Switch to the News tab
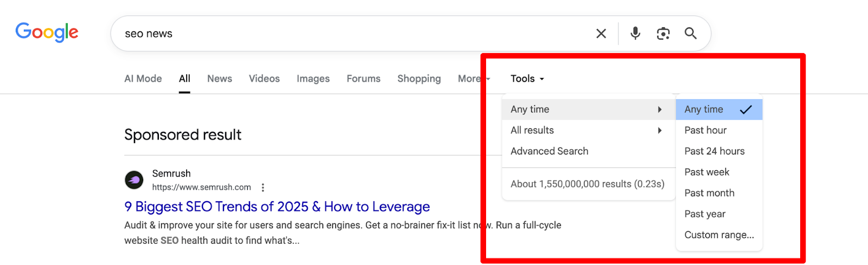Screen dimensions: 868x265 point(219,79)
